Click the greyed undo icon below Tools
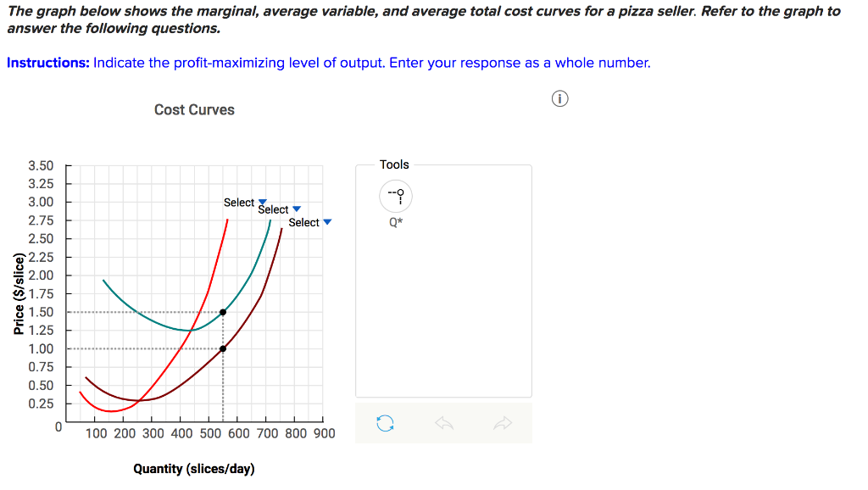 [x=444, y=422]
